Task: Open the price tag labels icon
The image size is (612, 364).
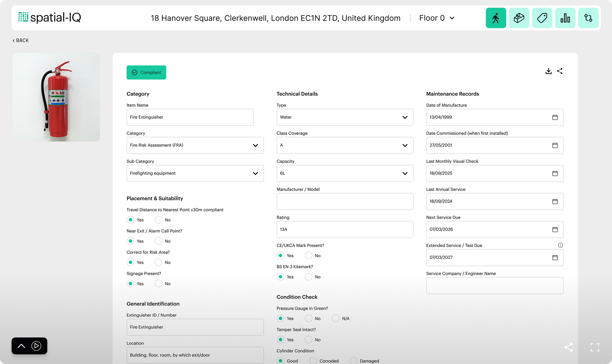Action: [542, 18]
